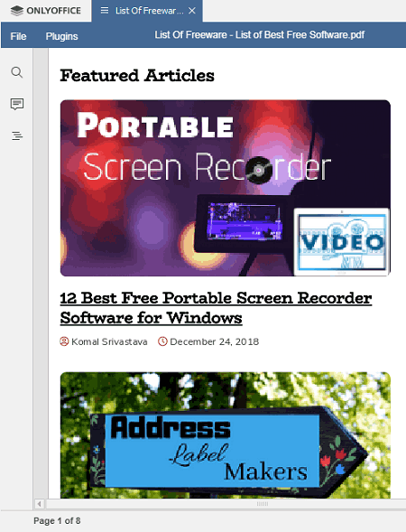The height and width of the screenshot is (532, 406).
Task: Click author name Komal Srivastava
Action: [109, 341]
